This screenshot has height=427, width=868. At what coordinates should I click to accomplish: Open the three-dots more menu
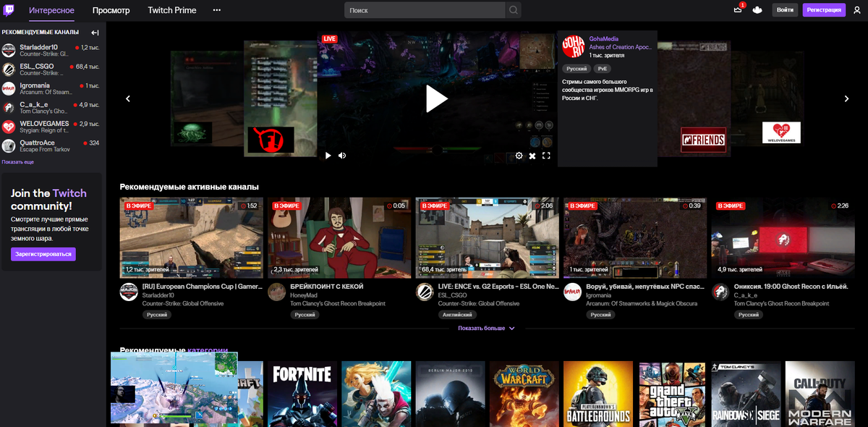(217, 10)
